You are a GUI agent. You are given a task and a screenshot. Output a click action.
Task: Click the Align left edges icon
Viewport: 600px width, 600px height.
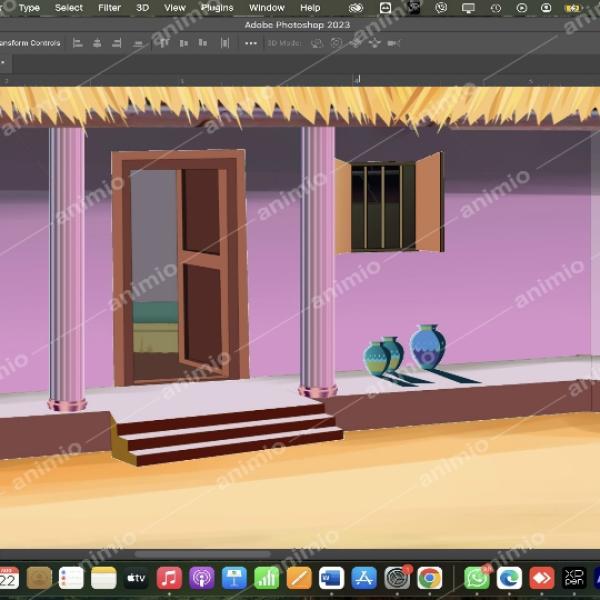point(78,43)
